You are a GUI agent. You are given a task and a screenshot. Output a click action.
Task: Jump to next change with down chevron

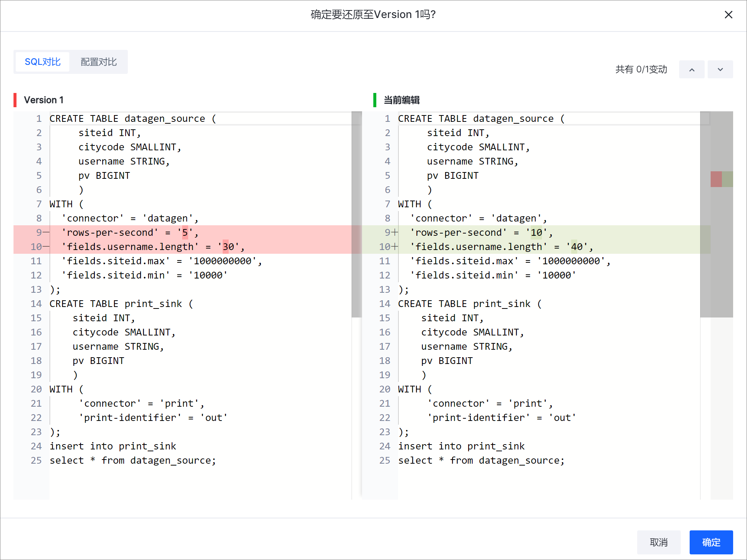tap(720, 69)
